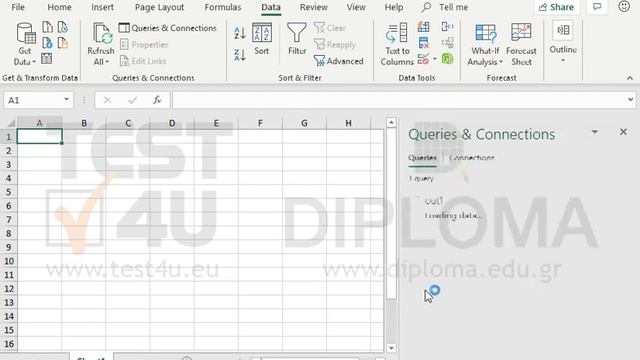Open the What-If Analysis menu
The width and height of the screenshot is (640, 360).
coord(485,44)
